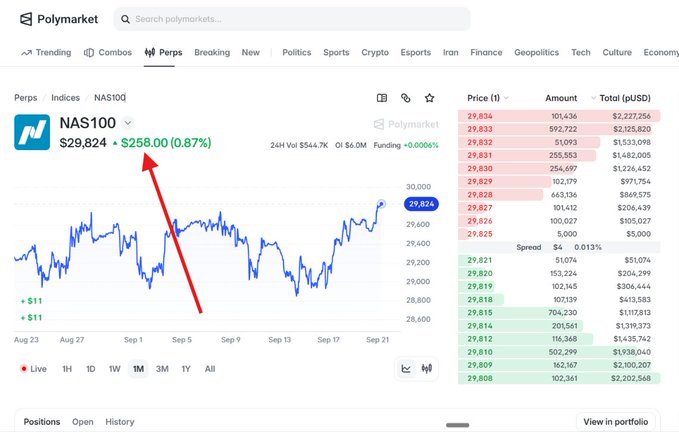Select the 1W timeframe
The height and width of the screenshot is (432, 679).
[114, 369]
